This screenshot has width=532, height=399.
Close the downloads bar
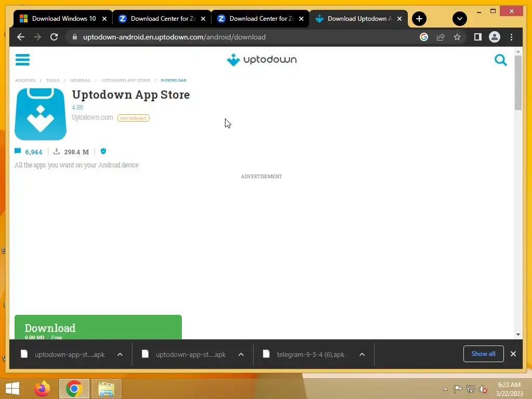[x=513, y=354]
